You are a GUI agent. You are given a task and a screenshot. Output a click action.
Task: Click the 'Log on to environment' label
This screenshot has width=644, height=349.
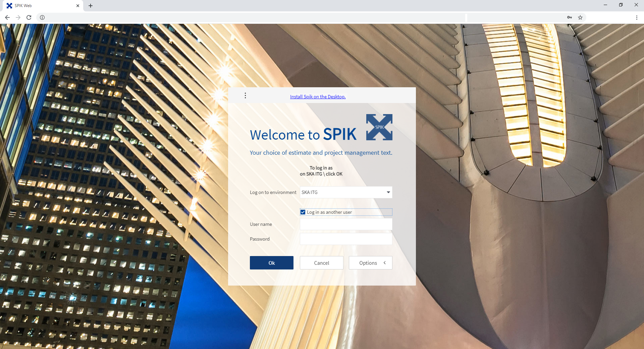(273, 192)
